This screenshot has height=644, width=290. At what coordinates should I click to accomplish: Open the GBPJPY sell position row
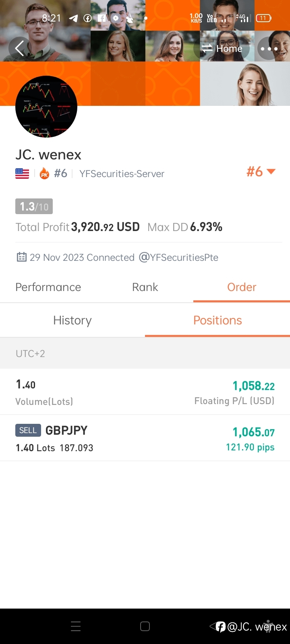tap(145, 438)
